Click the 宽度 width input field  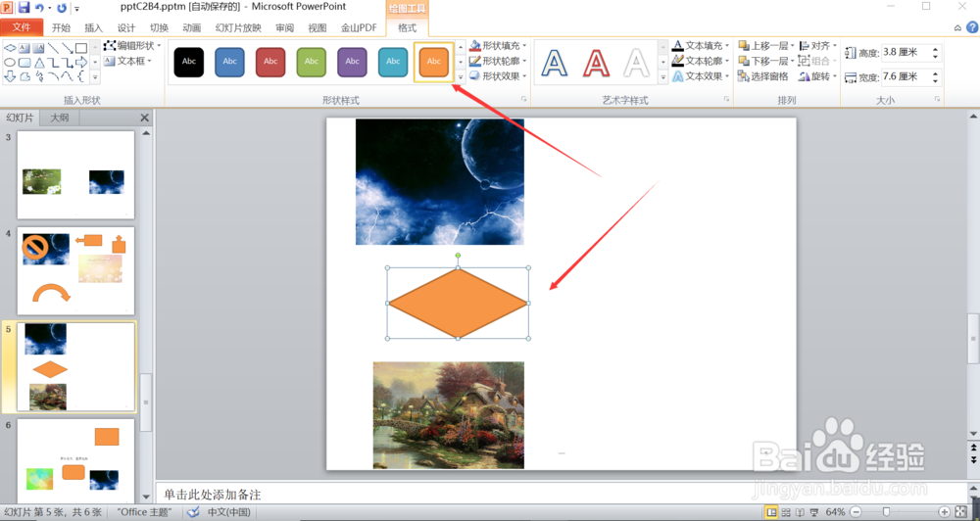905,76
